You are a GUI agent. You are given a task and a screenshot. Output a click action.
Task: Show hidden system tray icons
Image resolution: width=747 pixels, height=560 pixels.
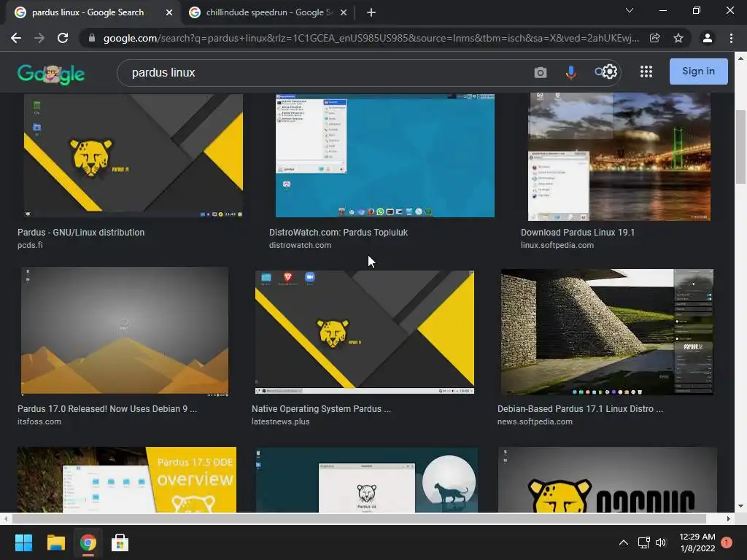point(623,542)
